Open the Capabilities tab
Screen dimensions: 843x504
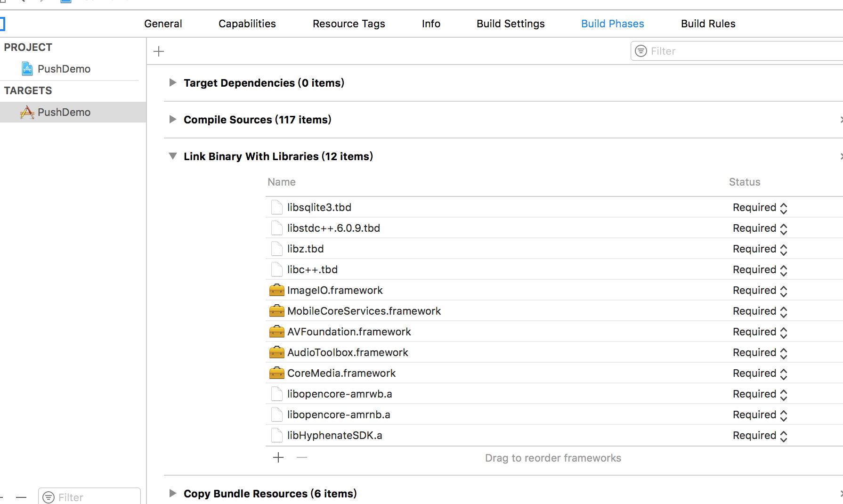click(247, 24)
